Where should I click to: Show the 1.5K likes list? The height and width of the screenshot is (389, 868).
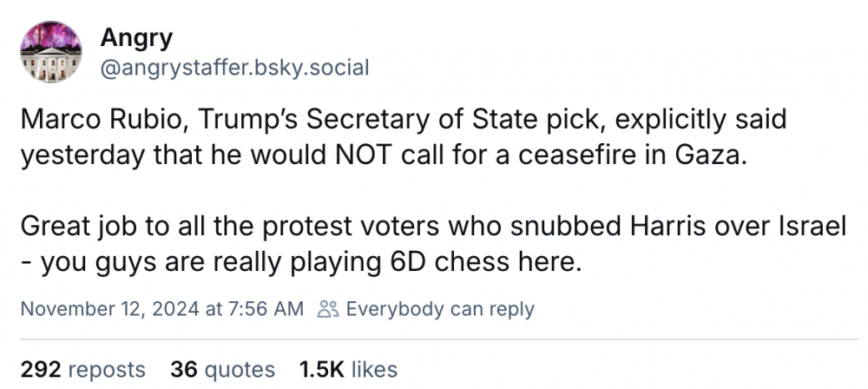point(347,369)
